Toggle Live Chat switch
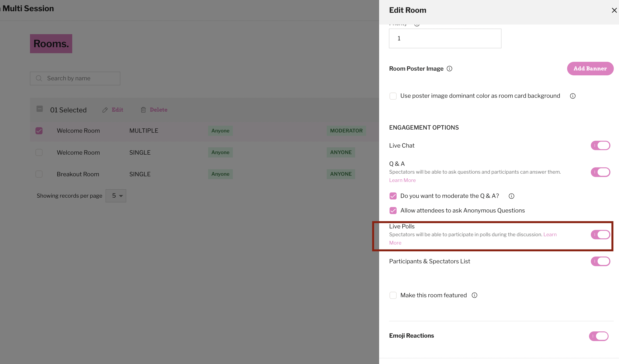 click(x=600, y=145)
